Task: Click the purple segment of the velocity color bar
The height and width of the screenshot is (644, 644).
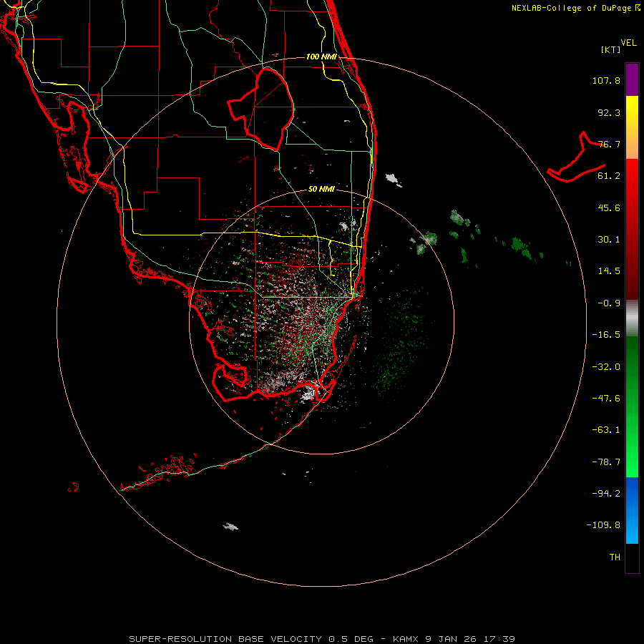Action: [x=632, y=79]
